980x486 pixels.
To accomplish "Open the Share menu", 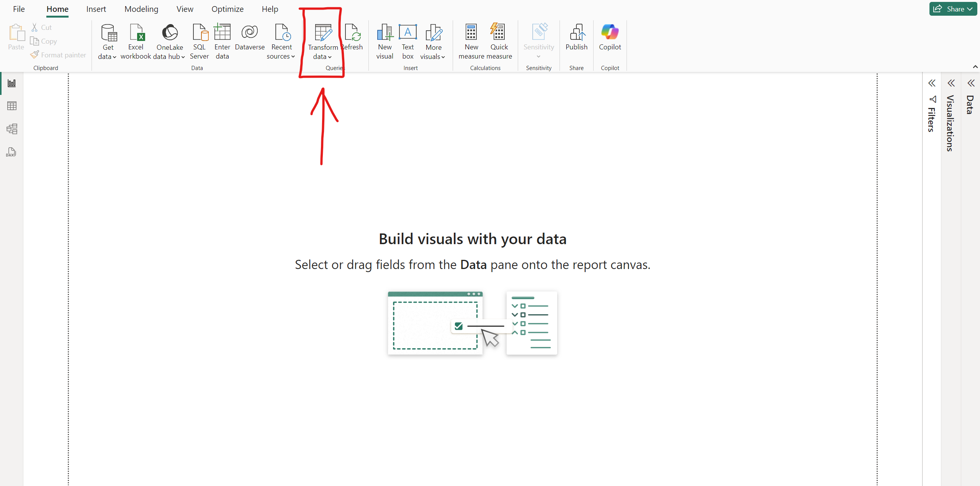I will pyautogui.click(x=953, y=8).
